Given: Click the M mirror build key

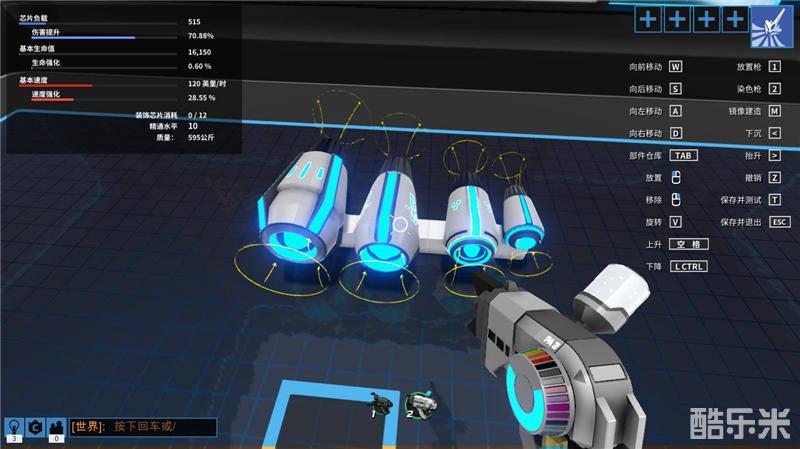Looking at the screenshot, I should (774, 111).
